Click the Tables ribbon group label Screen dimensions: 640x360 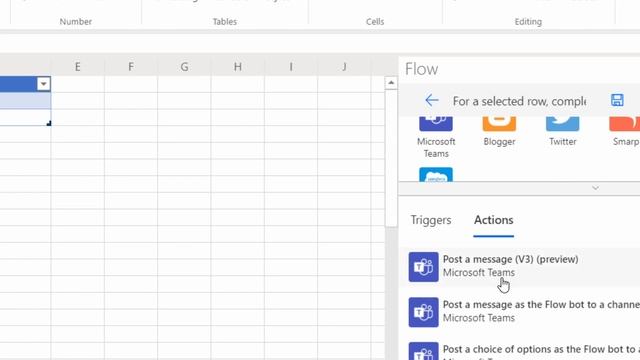click(224, 22)
